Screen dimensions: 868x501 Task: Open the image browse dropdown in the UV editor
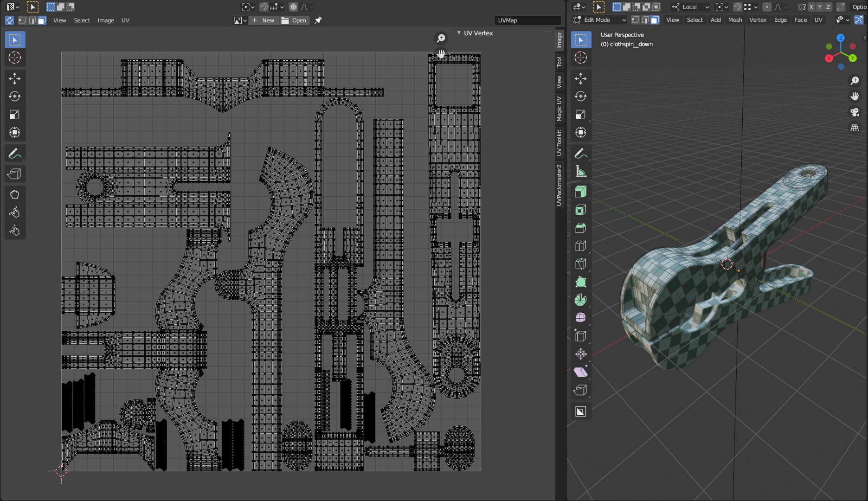click(x=240, y=20)
